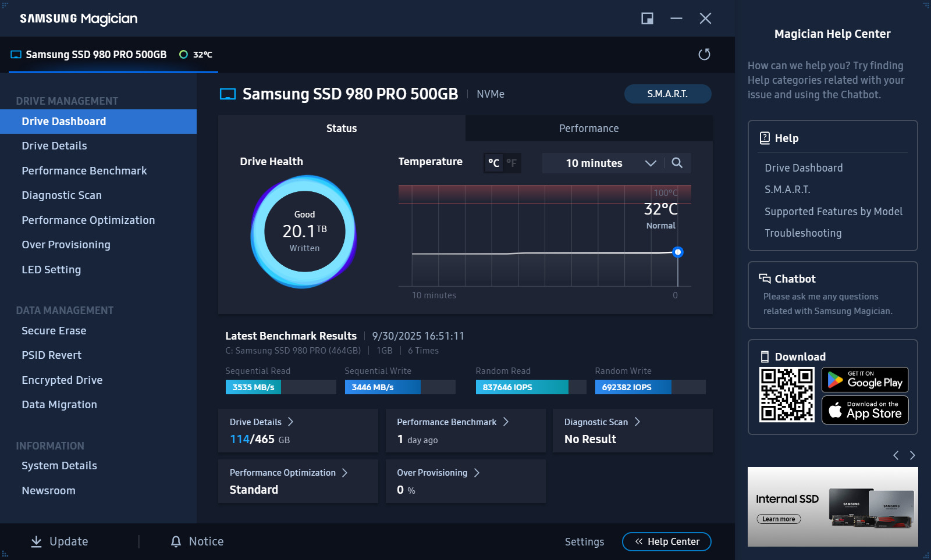This screenshot has width=931, height=560.
Task: Open the 10 minutes time range dropdown
Action: [x=602, y=163]
